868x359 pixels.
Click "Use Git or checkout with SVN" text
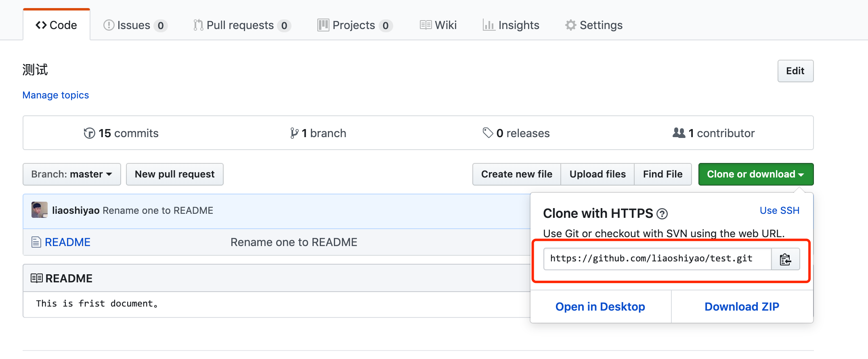point(664,234)
